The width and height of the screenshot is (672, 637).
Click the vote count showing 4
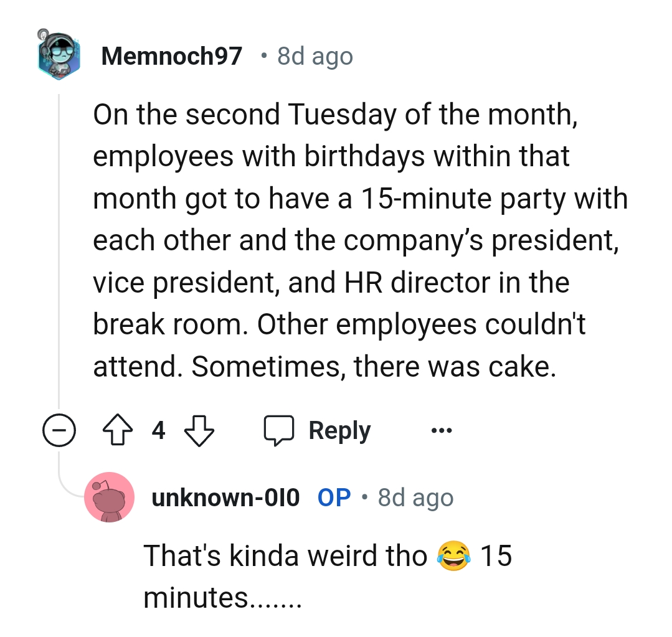[158, 430]
